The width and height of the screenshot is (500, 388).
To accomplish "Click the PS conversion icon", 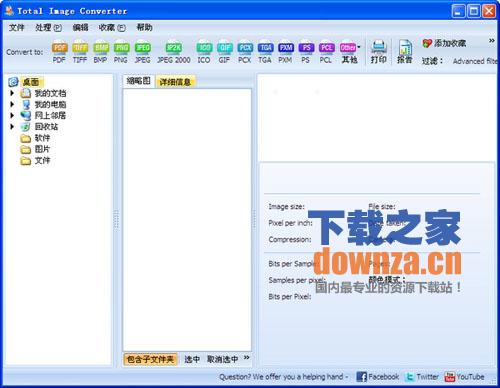I will tap(306, 52).
